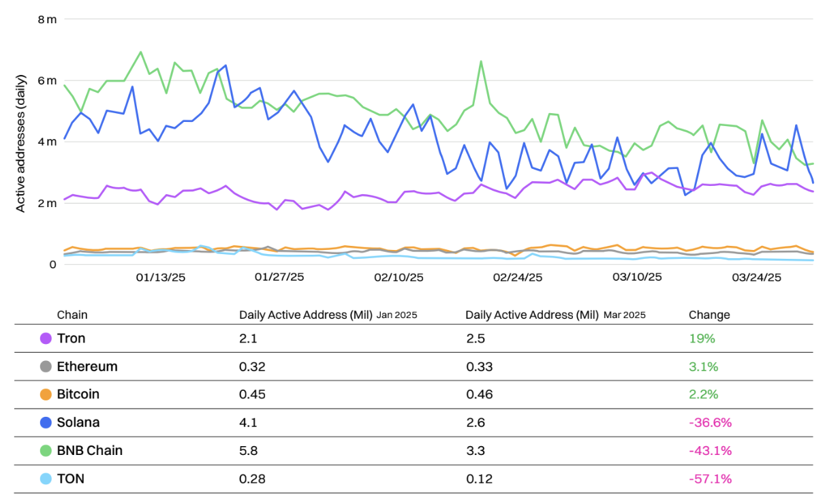Click Solana's change value "-36.6%"

coord(711,422)
